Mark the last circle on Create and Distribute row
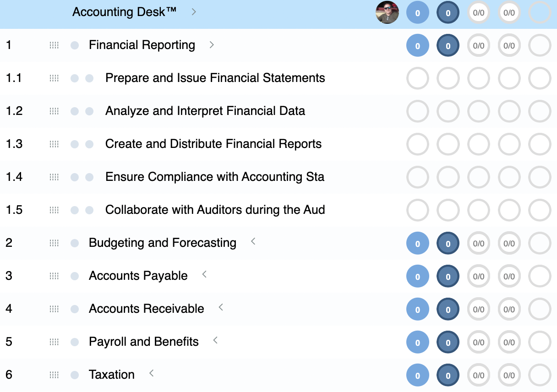This screenshot has height=392, width=557. coord(540,144)
